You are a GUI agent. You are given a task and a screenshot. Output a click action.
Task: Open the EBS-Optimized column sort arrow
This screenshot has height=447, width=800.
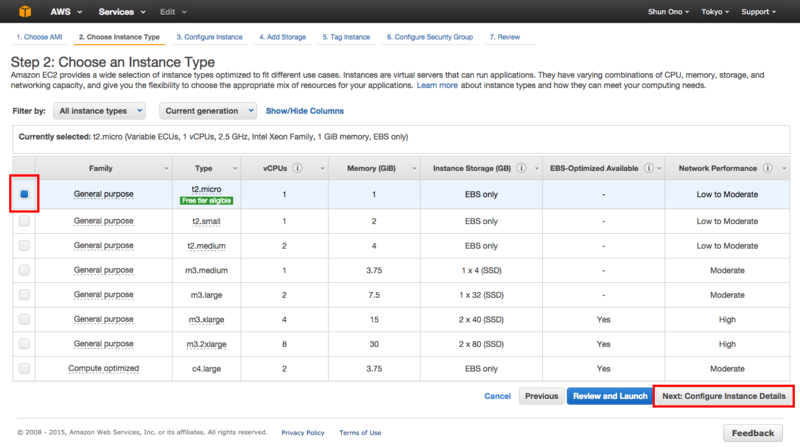click(659, 168)
